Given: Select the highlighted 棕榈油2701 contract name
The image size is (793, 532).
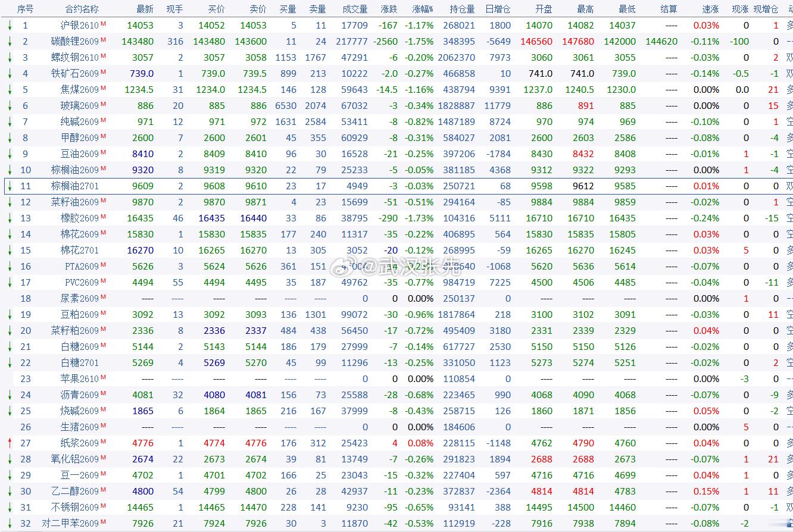Looking at the screenshot, I should pos(74,186).
